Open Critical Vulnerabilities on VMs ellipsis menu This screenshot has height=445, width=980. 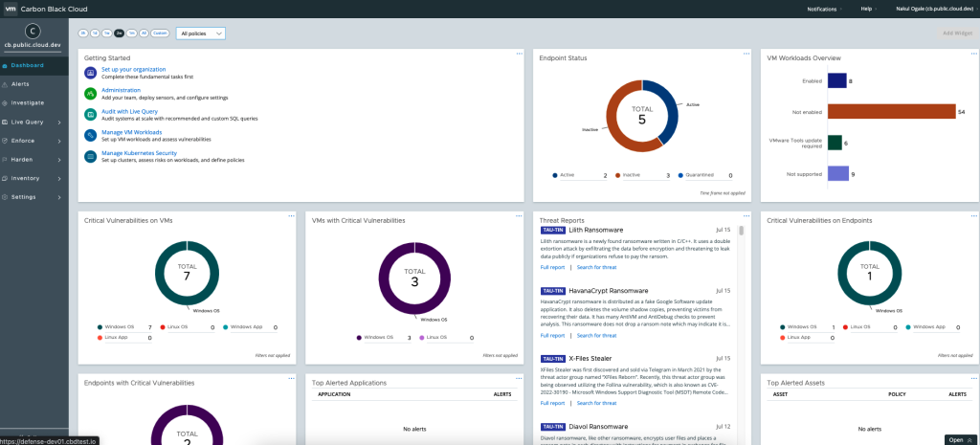point(291,215)
